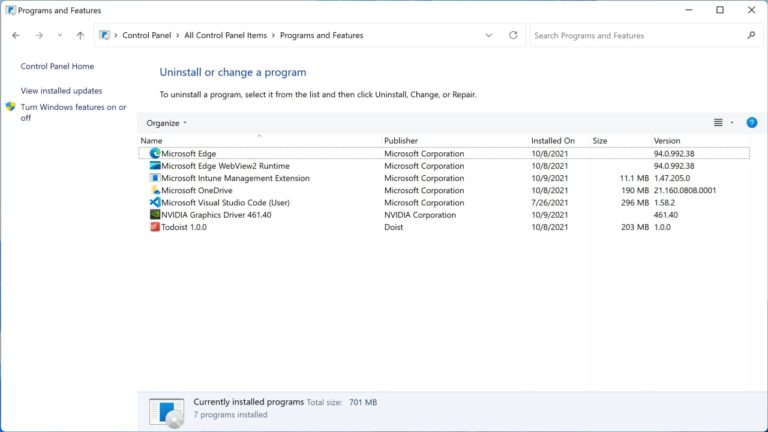Navigate back with the left arrow
This screenshot has width=768, height=432.
tap(16, 35)
